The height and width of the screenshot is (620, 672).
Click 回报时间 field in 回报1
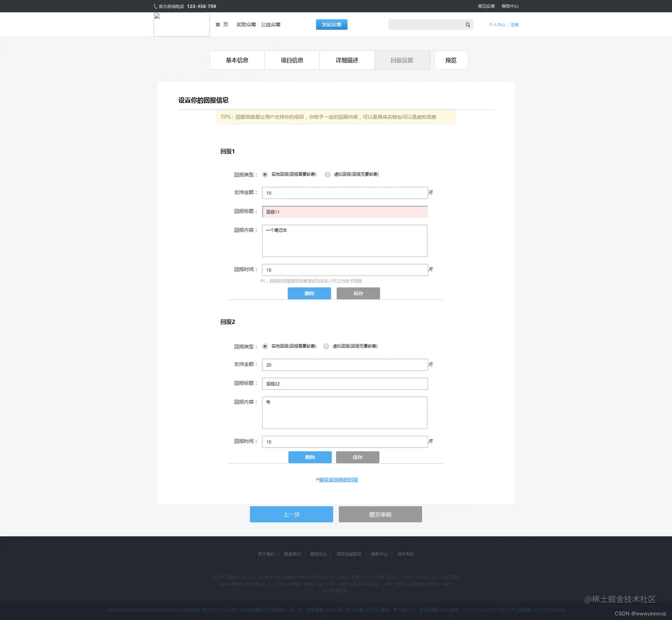345,270
